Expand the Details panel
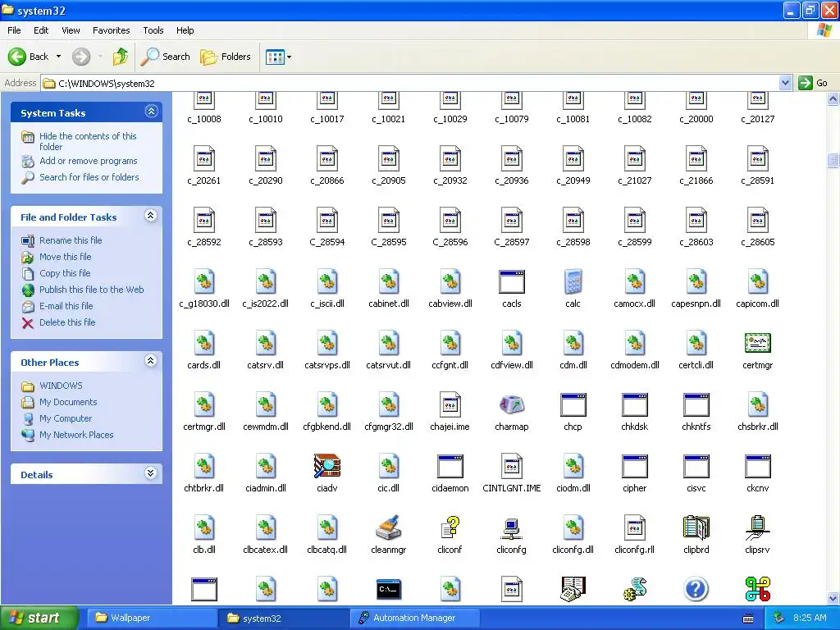 151,473
